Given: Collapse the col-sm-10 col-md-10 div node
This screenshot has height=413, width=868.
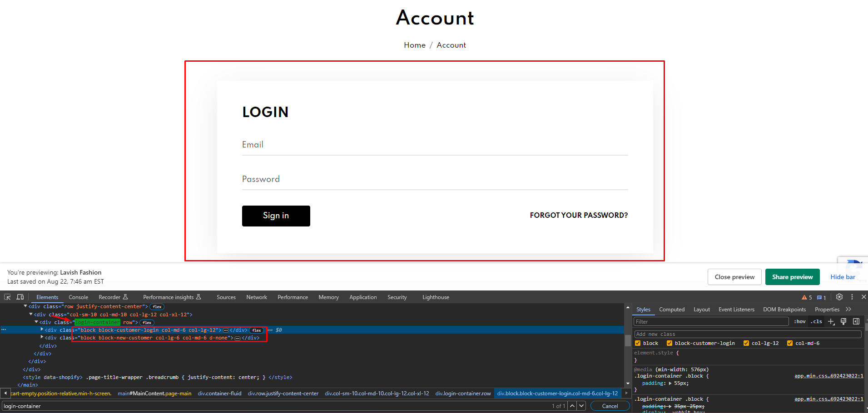Looking at the screenshot, I should 31,314.
